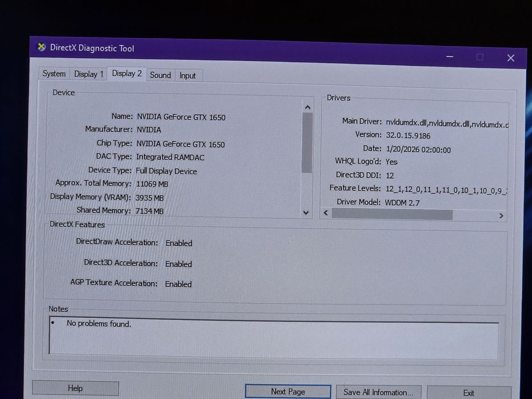This screenshot has height=399, width=532.
Task: Click Drivers panel scroll left arrow
Action: click(326, 213)
